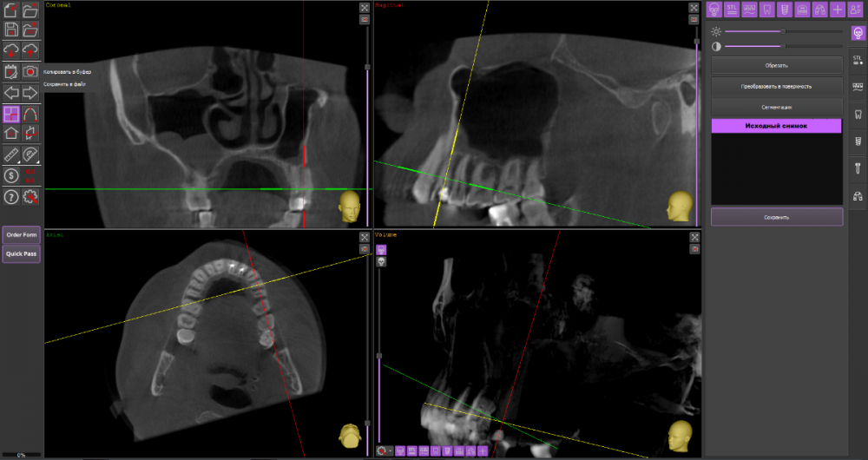
Task: Switch to the implant tab in right sidebar
Action: (858, 141)
